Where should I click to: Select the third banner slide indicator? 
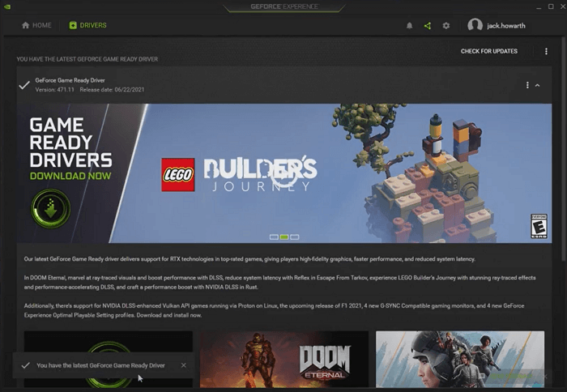[295, 236]
